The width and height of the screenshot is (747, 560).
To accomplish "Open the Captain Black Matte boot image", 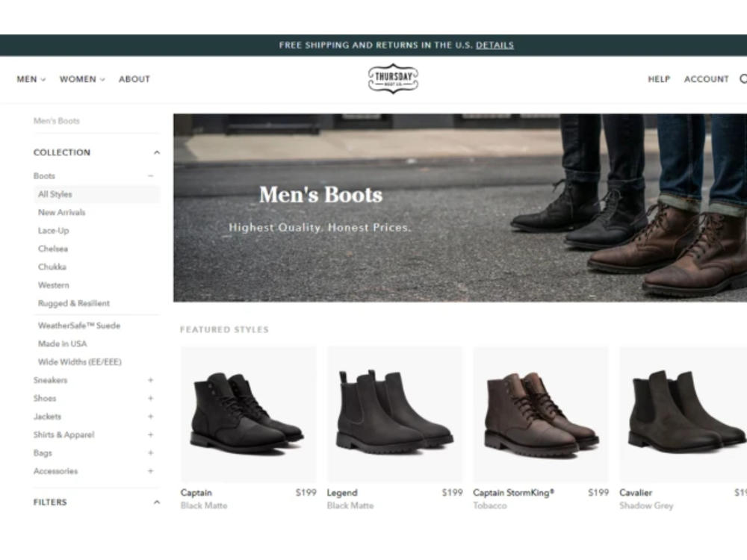I will pyautogui.click(x=248, y=414).
